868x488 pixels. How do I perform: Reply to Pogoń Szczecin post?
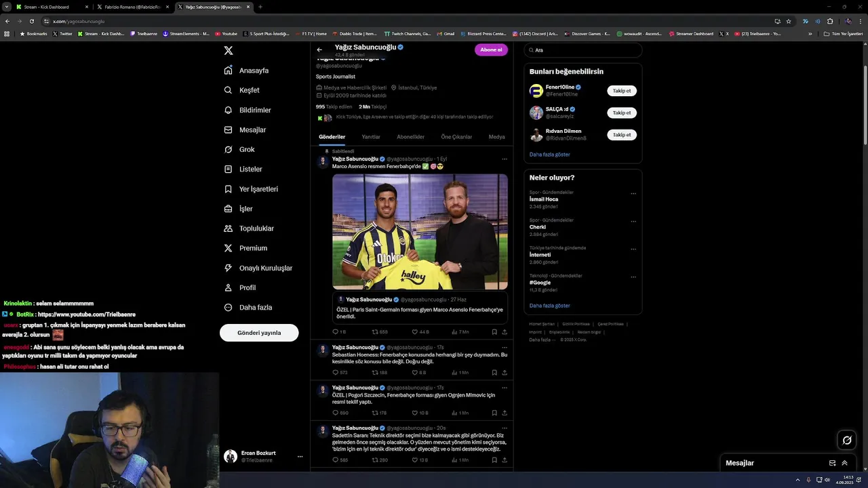tap(340, 413)
